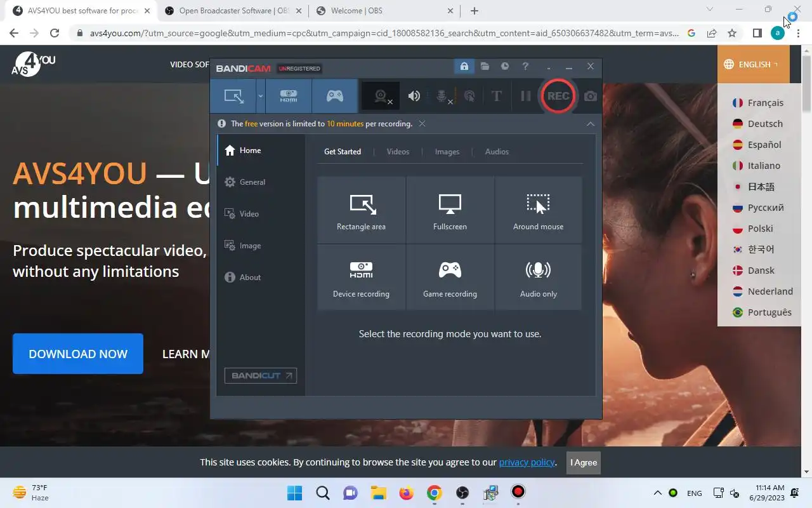Toggle text overlay T icon
812x508 pixels.
pyautogui.click(x=497, y=96)
